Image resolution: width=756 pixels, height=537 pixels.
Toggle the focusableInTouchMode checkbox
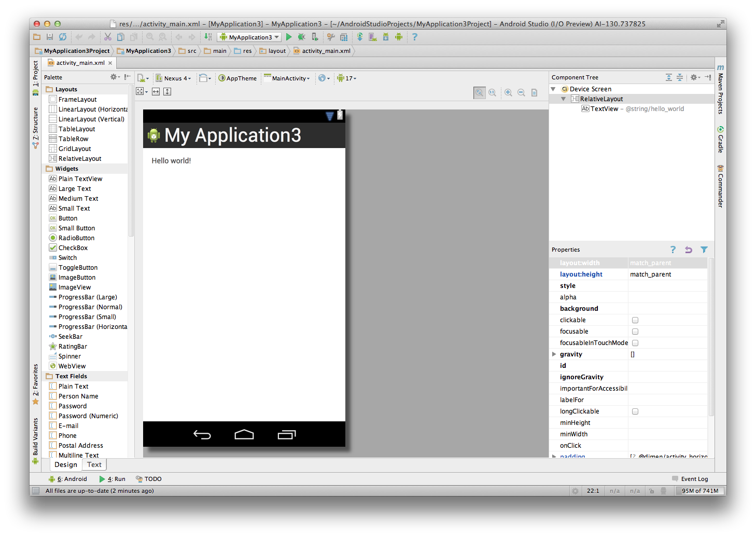tap(635, 343)
